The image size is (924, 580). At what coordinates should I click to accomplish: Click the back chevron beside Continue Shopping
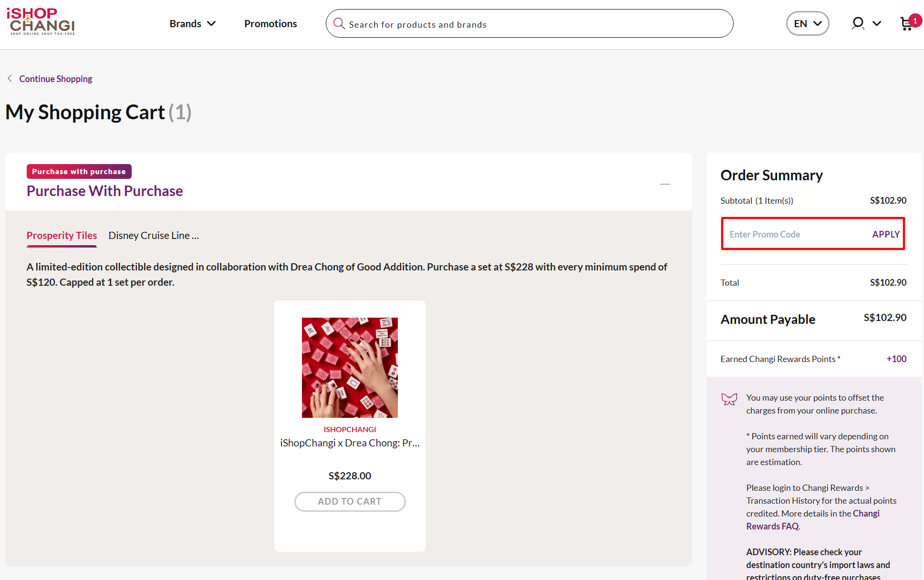pos(10,78)
